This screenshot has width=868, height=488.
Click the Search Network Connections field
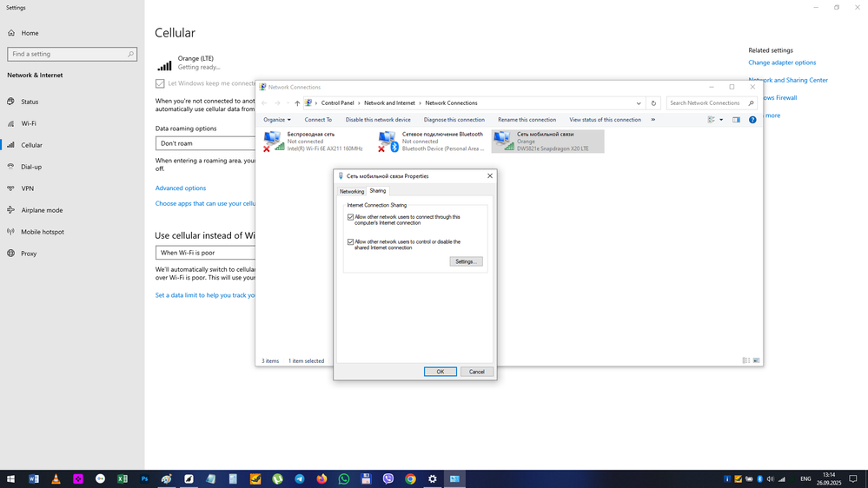[706, 103]
